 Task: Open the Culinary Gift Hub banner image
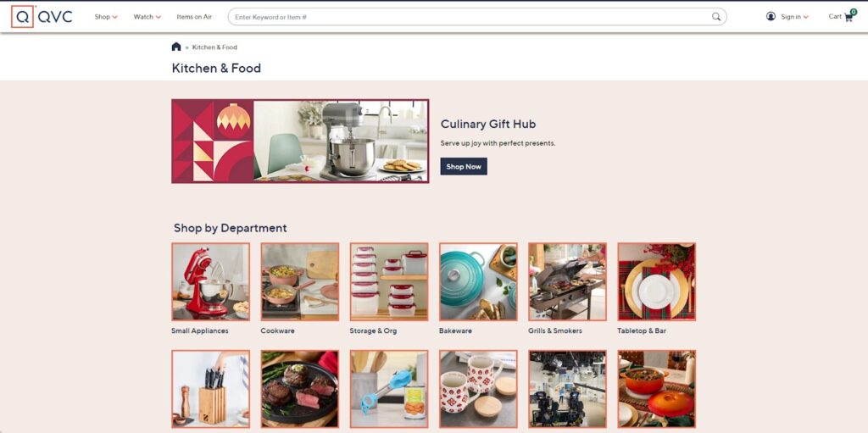click(x=300, y=142)
